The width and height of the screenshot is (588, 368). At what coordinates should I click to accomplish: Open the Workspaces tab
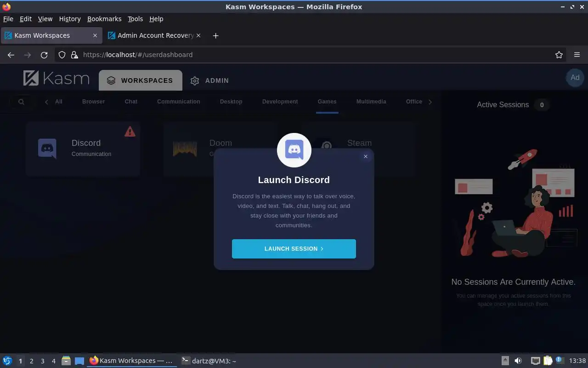coord(141,80)
